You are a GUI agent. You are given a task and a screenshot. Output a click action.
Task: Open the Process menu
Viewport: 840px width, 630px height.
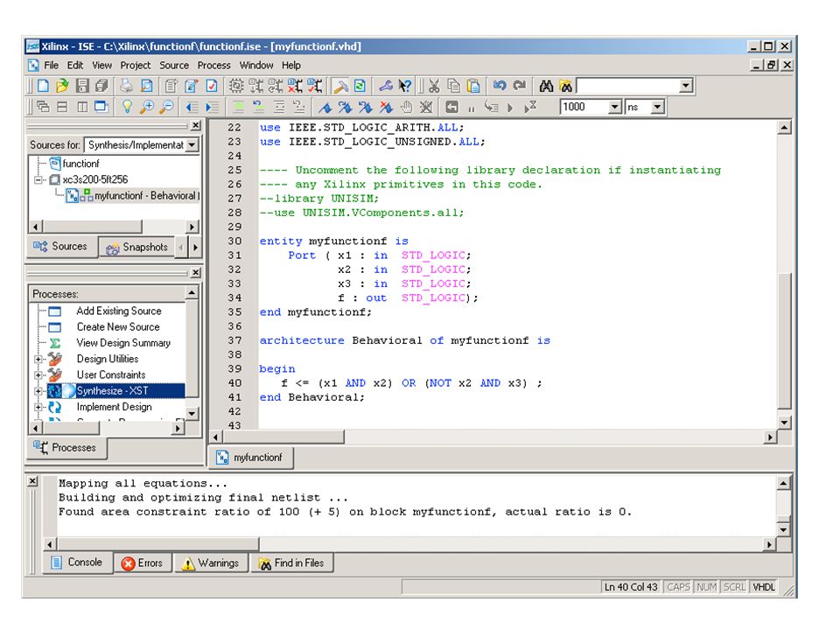click(x=213, y=66)
